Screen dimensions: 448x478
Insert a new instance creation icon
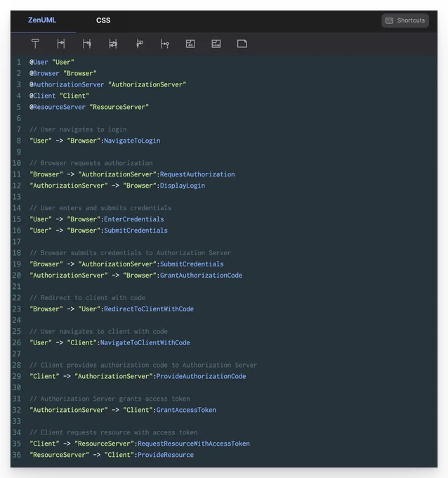pos(165,44)
